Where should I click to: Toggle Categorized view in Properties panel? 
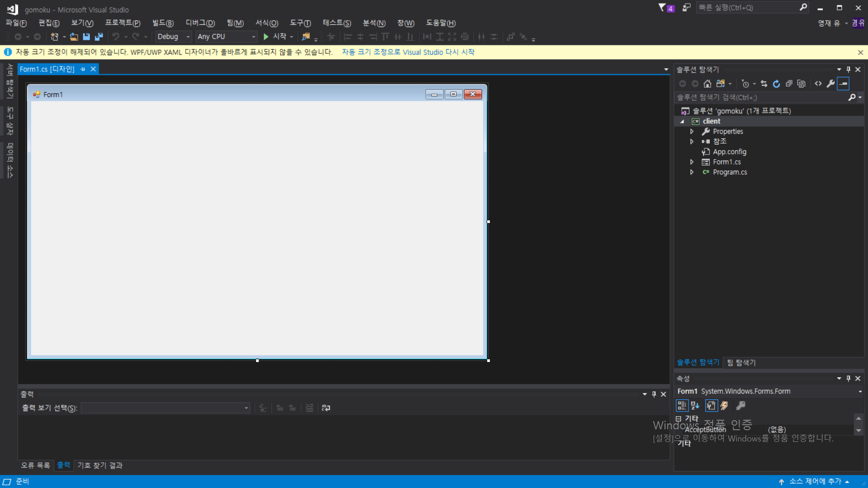pyautogui.click(x=682, y=406)
